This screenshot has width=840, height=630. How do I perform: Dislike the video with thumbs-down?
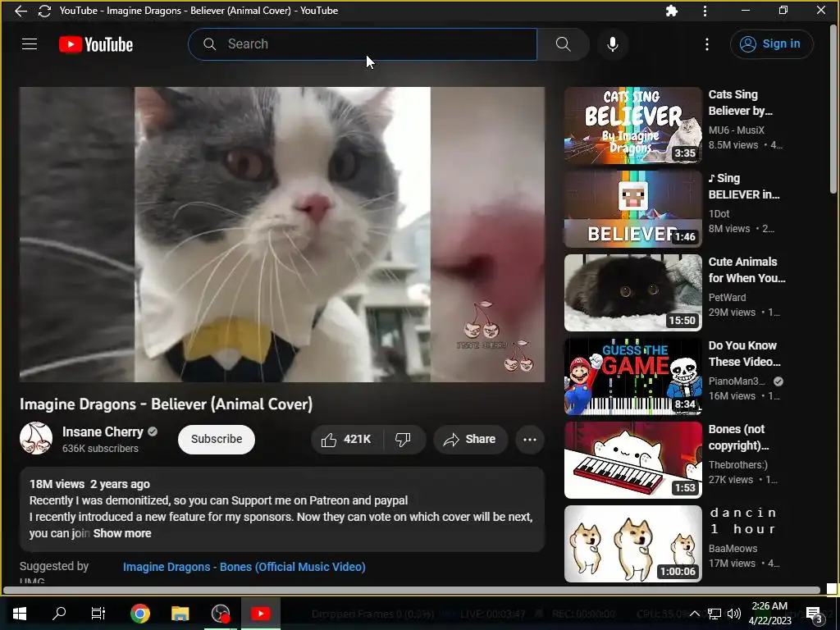pos(404,440)
